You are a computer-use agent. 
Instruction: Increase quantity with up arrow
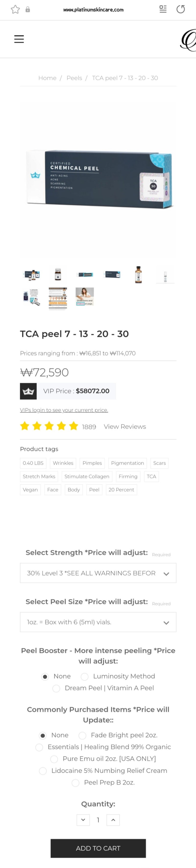coord(113,820)
